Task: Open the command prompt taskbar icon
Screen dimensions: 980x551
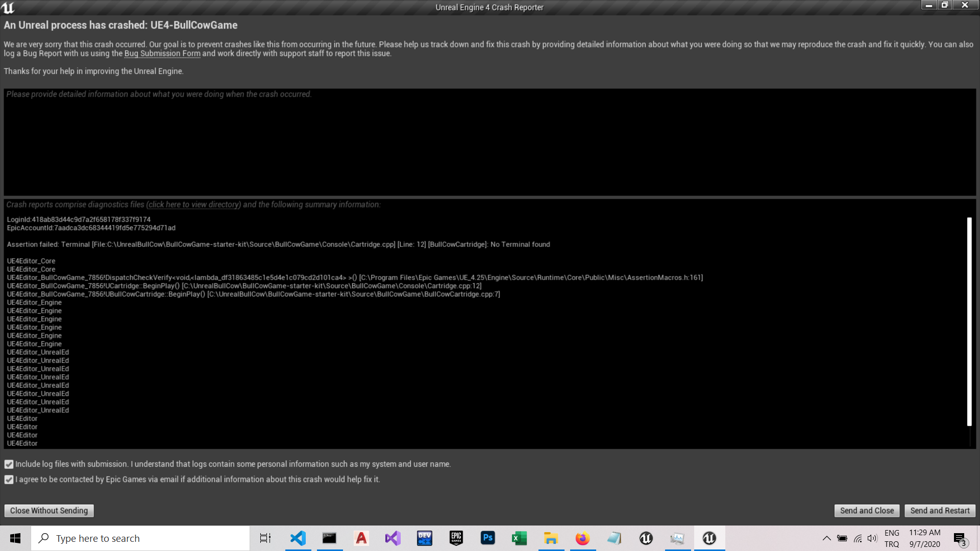Action: tap(329, 538)
